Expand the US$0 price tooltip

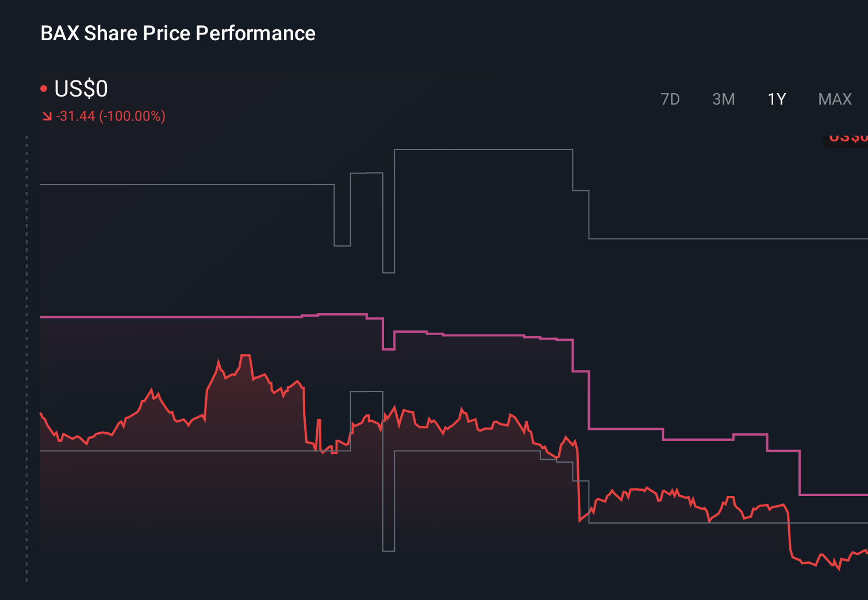click(x=80, y=89)
